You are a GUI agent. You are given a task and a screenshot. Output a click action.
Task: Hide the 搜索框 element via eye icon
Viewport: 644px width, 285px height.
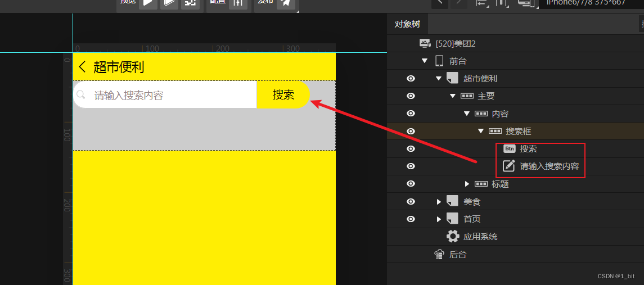[x=411, y=131]
